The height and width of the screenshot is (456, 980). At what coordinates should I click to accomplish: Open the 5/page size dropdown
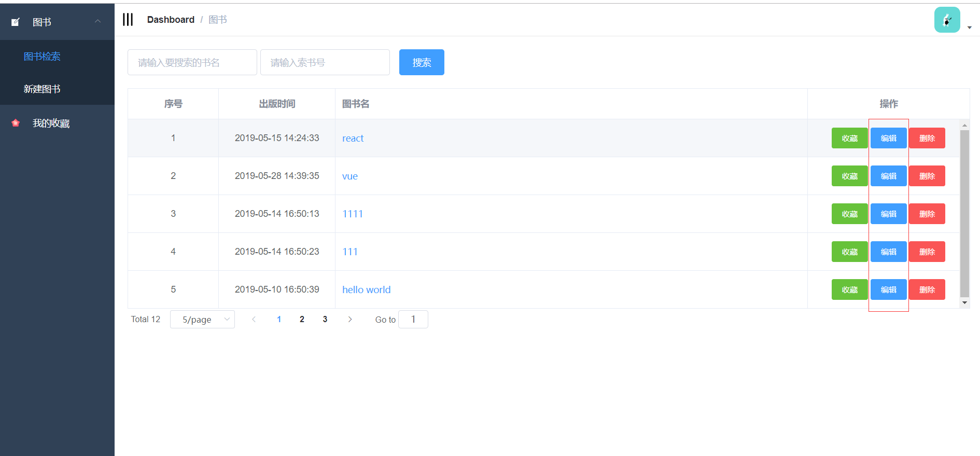coord(202,320)
